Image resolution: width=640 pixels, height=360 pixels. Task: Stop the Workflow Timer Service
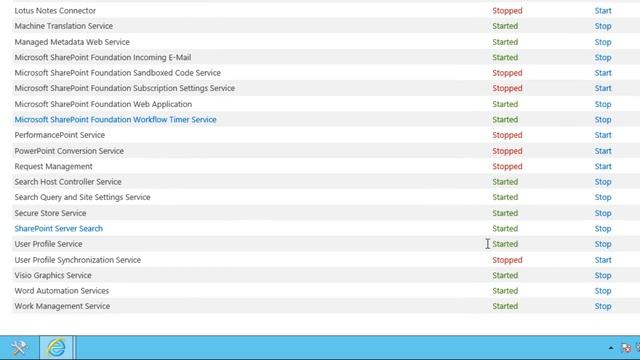(x=603, y=120)
